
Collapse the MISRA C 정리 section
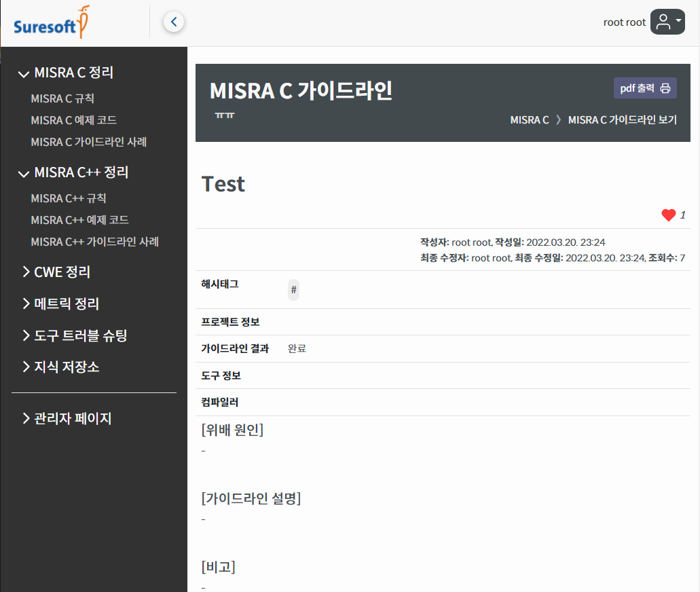click(x=67, y=73)
